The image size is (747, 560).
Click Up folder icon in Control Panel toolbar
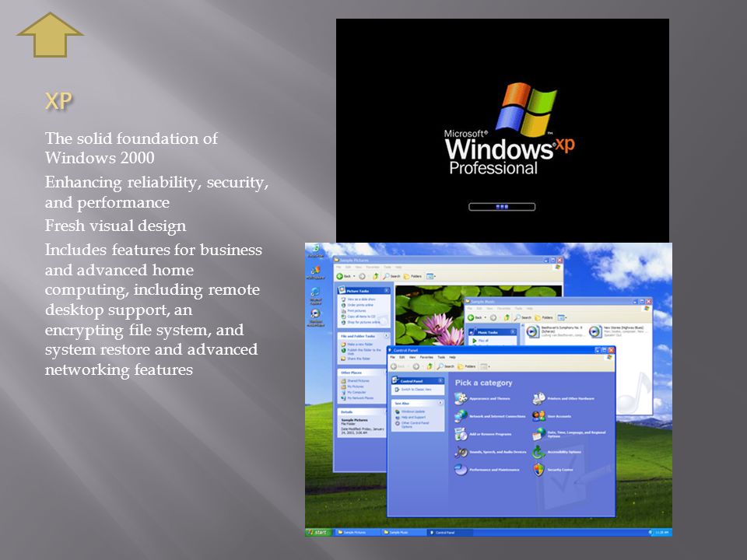coord(430,366)
